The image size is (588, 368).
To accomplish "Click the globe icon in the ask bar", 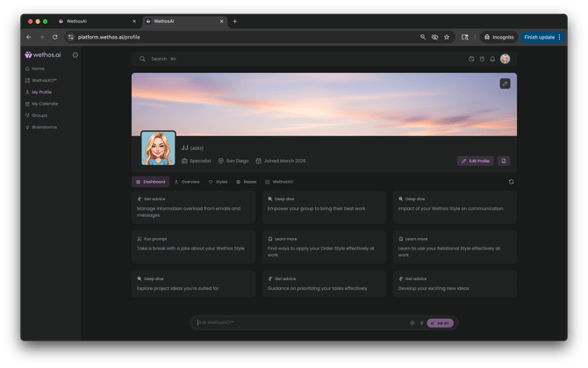I will tap(412, 323).
